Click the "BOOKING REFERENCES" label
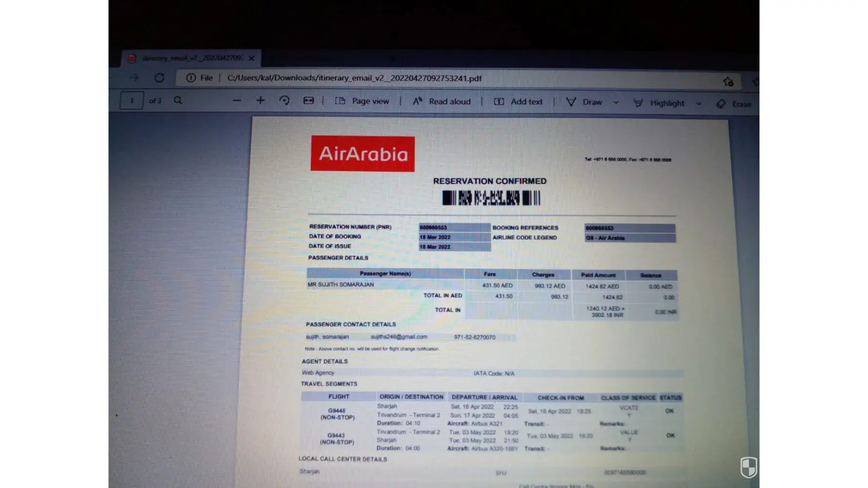Image resolution: width=868 pixels, height=488 pixels. pyautogui.click(x=525, y=228)
